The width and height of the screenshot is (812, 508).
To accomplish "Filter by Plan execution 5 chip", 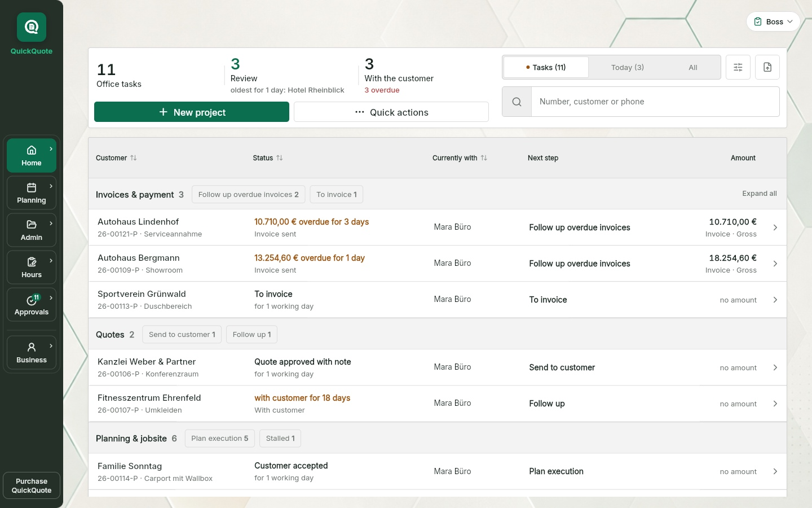I will point(220,439).
